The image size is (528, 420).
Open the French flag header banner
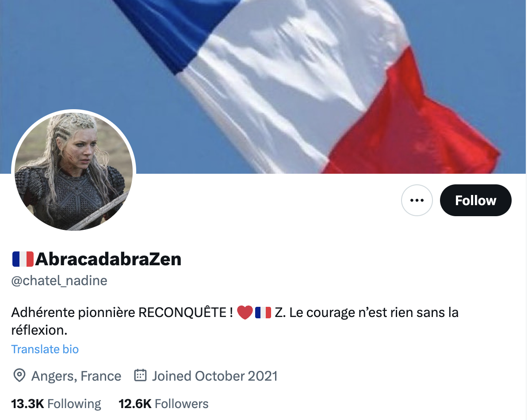click(x=263, y=87)
